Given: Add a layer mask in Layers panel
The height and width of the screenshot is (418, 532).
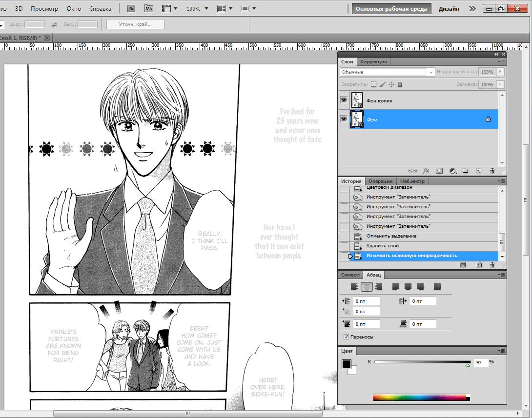Looking at the screenshot, I should pos(439,171).
